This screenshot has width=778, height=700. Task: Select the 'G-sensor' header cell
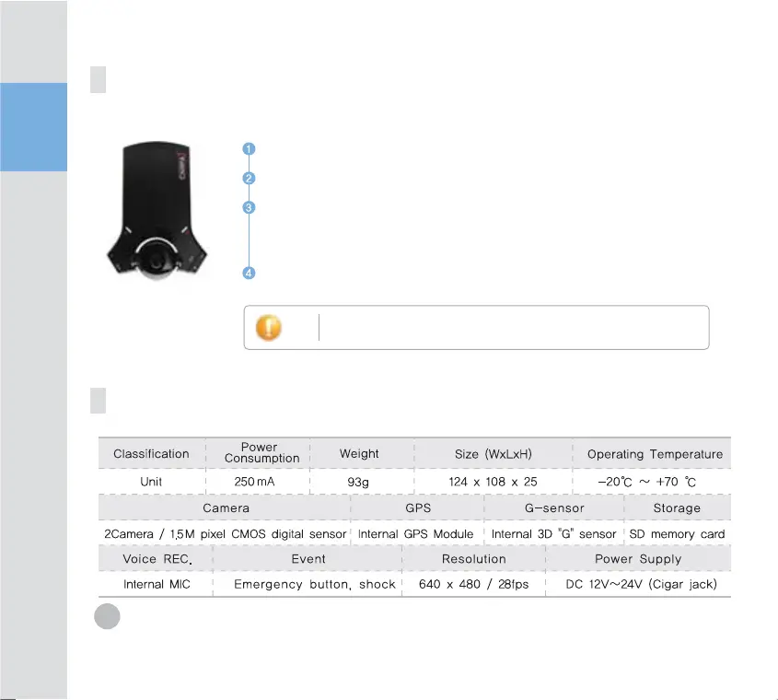pos(554,507)
